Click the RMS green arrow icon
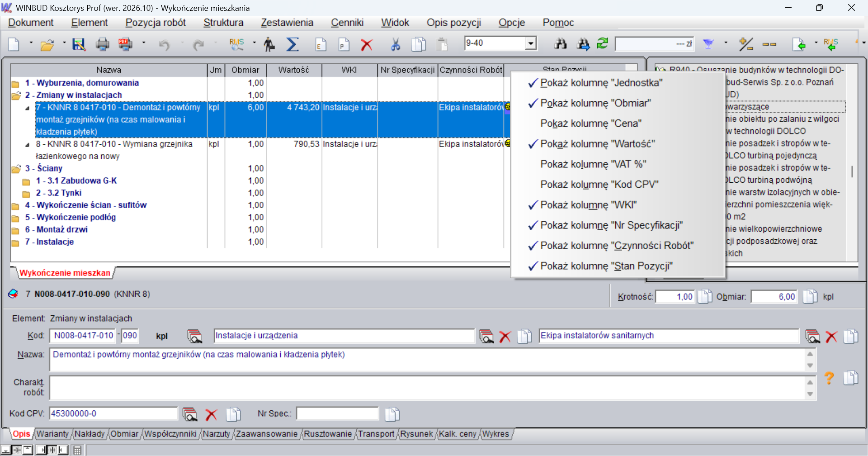The image size is (868, 456). (x=831, y=44)
